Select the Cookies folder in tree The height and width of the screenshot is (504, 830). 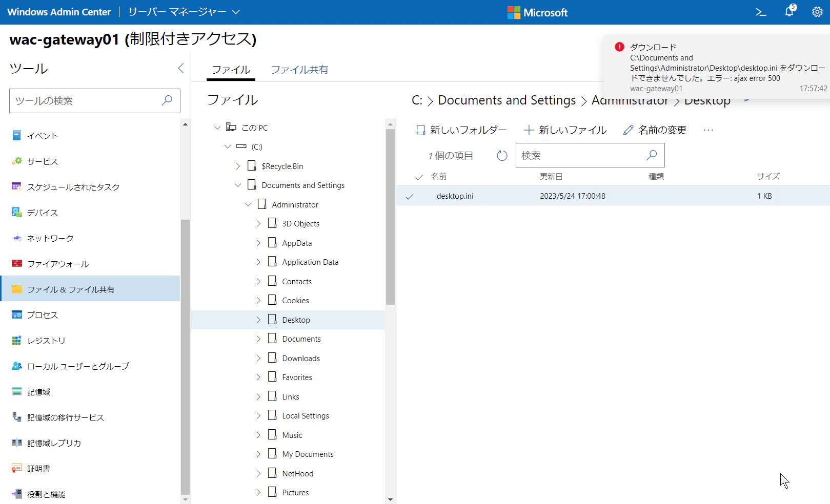click(295, 301)
